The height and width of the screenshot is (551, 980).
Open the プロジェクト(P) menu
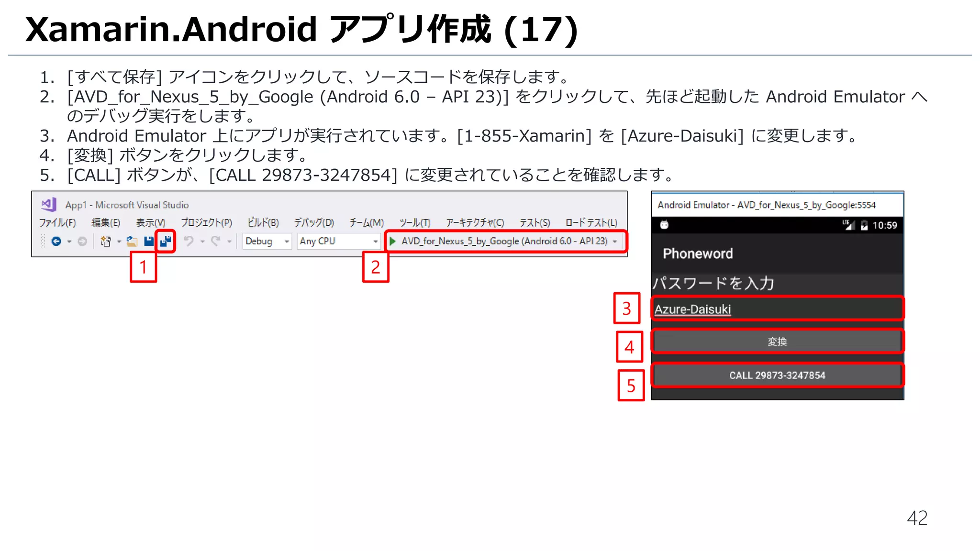pyautogui.click(x=206, y=222)
